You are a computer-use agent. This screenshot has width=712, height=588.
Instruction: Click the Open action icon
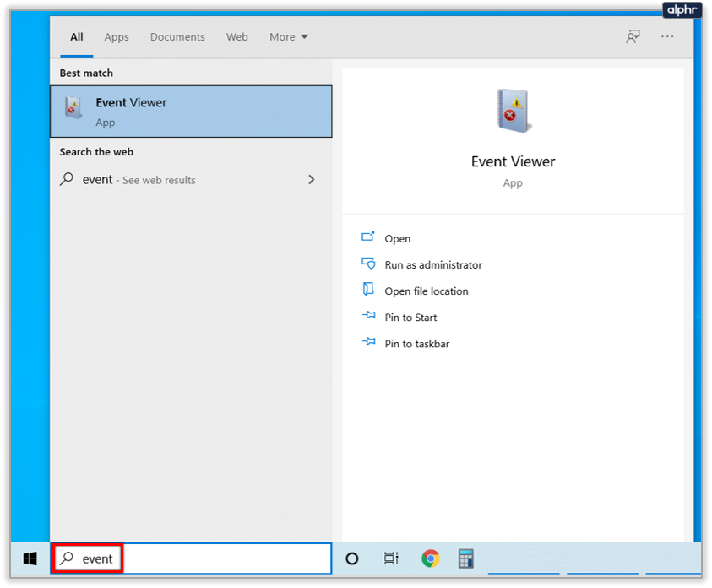[367, 237]
